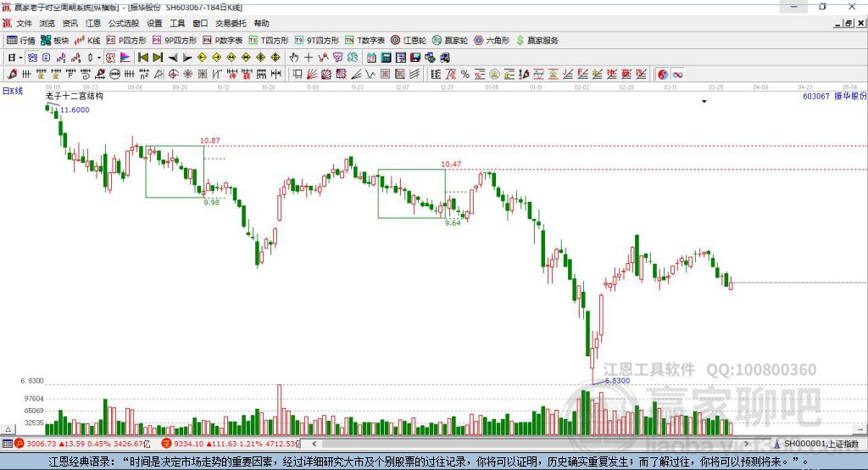868x470 pixels.
Task: Open the 日 period dropdown arrow
Action: coord(20,58)
